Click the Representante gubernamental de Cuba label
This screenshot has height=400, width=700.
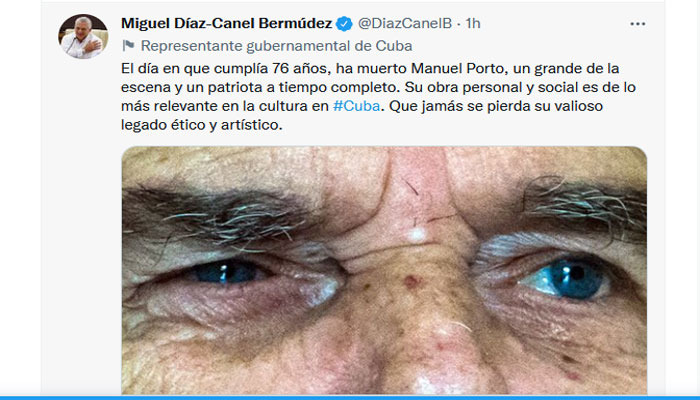pyautogui.click(x=276, y=46)
